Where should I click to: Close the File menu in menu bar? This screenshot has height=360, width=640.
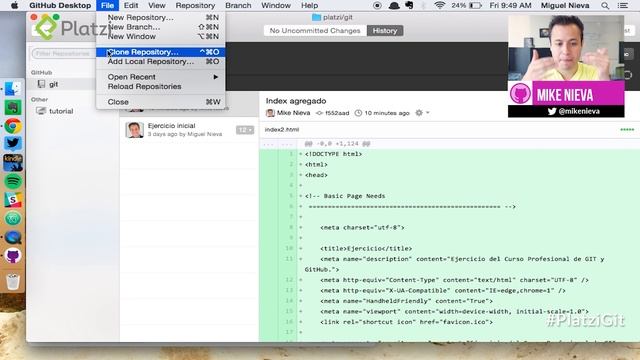point(107,5)
